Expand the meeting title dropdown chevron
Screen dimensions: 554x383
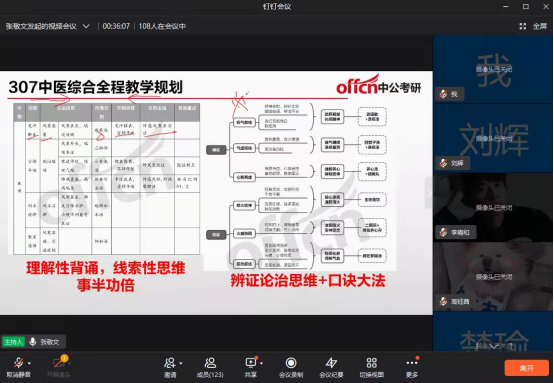[x=86, y=26]
